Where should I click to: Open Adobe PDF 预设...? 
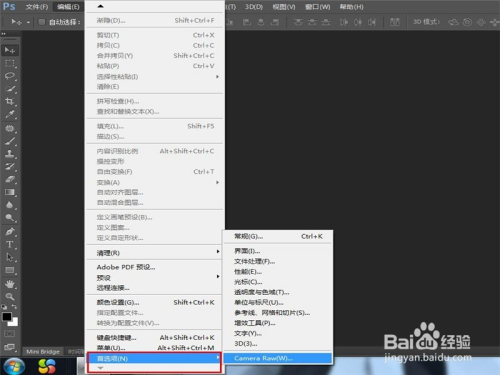tap(155, 267)
